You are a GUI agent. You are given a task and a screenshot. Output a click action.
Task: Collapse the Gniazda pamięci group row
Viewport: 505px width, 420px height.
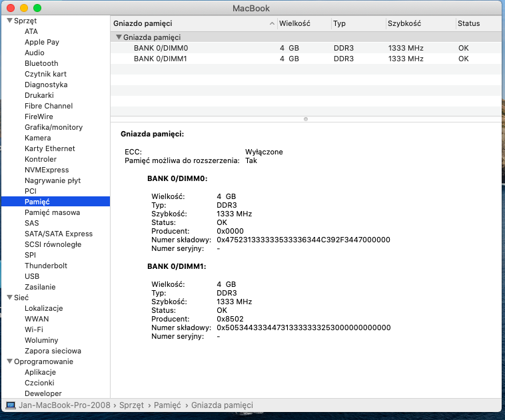pos(119,37)
